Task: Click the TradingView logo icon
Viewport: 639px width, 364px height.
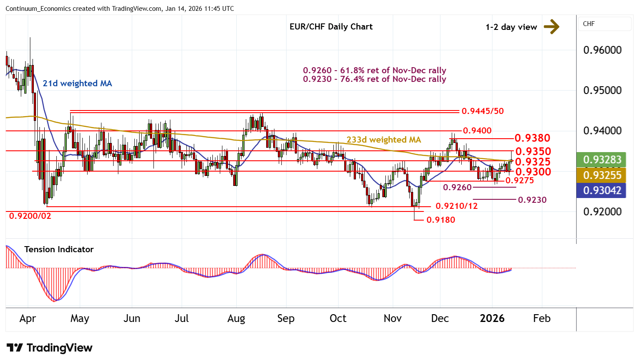Action: (14, 348)
